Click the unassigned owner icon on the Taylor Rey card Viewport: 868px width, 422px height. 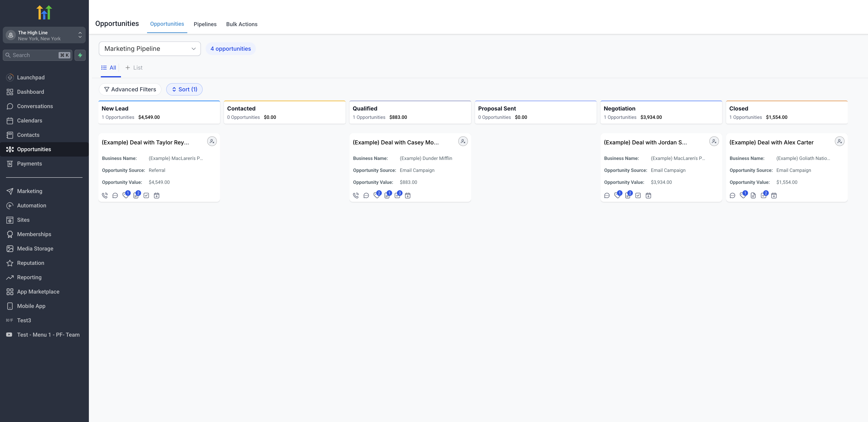coord(212,141)
